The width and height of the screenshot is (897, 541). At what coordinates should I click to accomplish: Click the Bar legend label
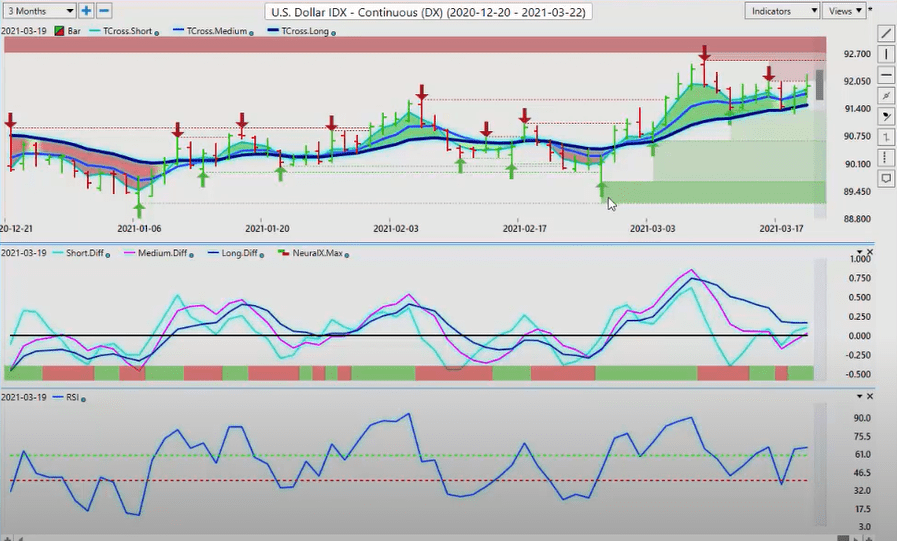point(74,31)
